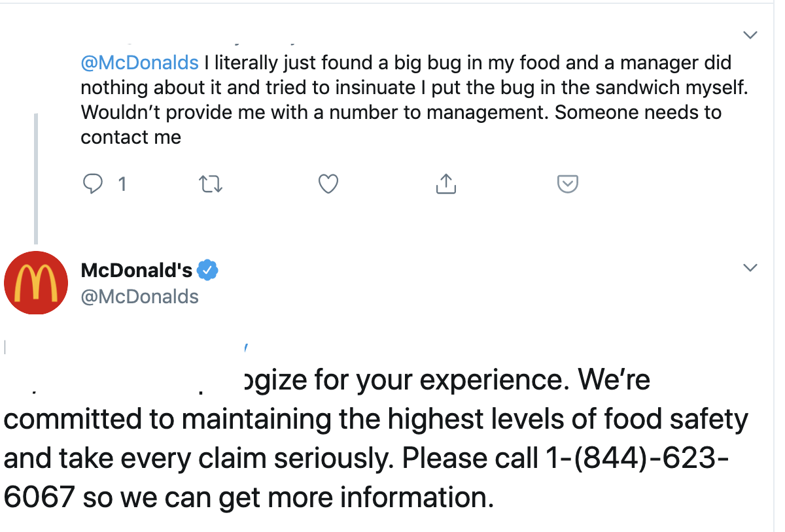Image resolution: width=785 pixels, height=532 pixels.
Task: Click the reply speech bubble icon
Action: (94, 184)
